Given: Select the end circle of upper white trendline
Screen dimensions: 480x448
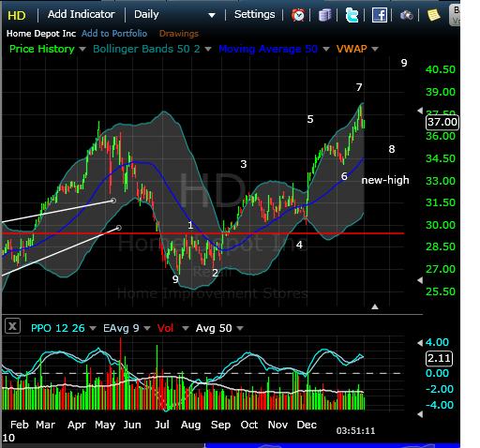Looking at the screenshot, I should [113, 201].
